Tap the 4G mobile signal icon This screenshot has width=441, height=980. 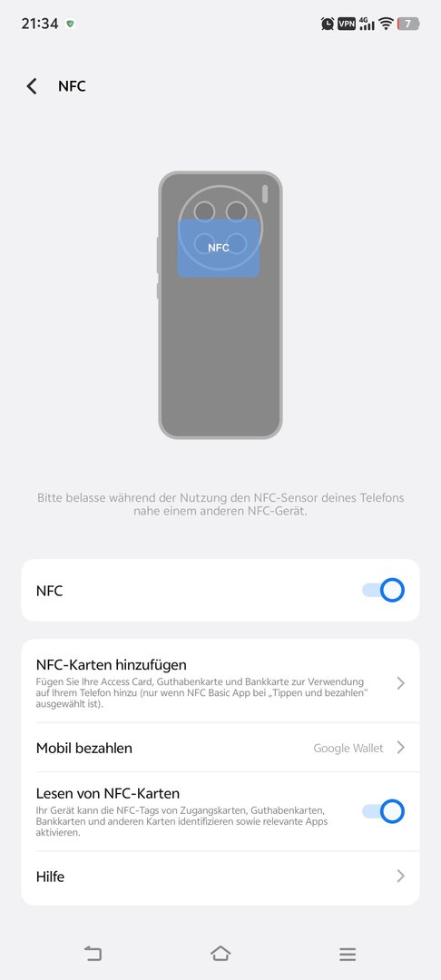(367, 24)
